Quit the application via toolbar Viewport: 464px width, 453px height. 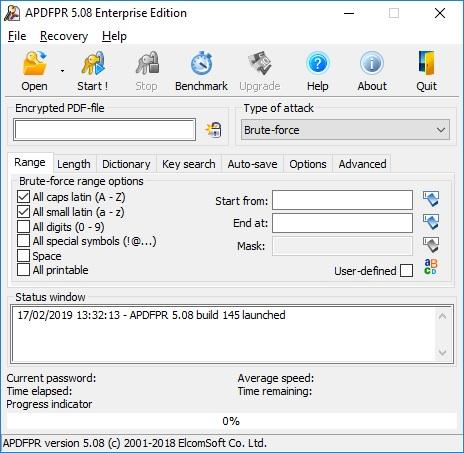click(x=426, y=71)
